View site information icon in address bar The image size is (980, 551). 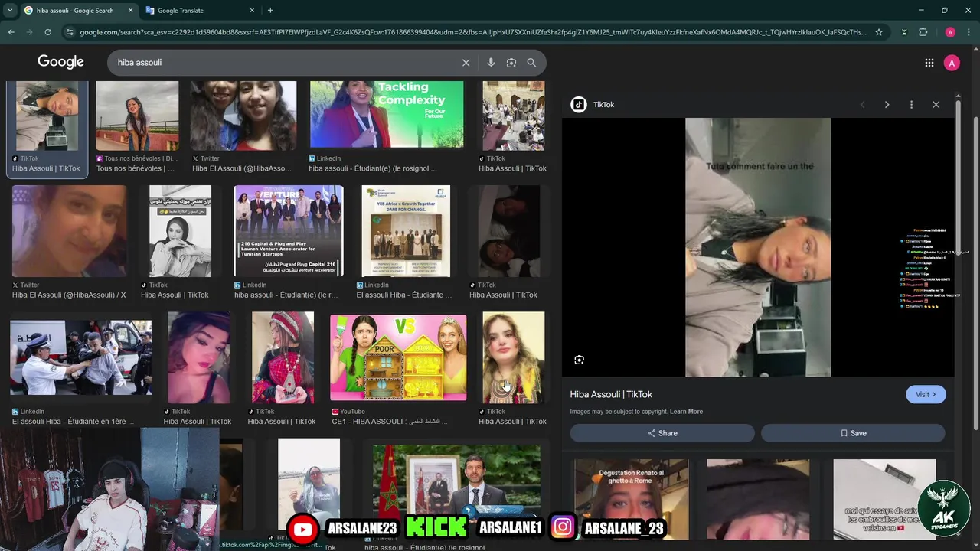coord(70,32)
